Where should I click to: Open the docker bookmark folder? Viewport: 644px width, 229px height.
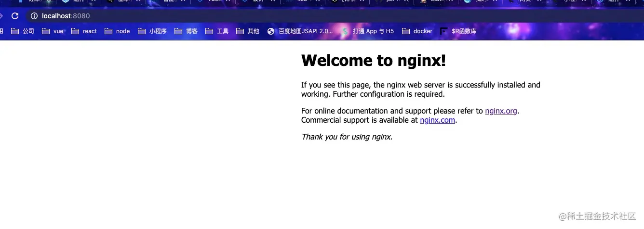pyautogui.click(x=417, y=31)
